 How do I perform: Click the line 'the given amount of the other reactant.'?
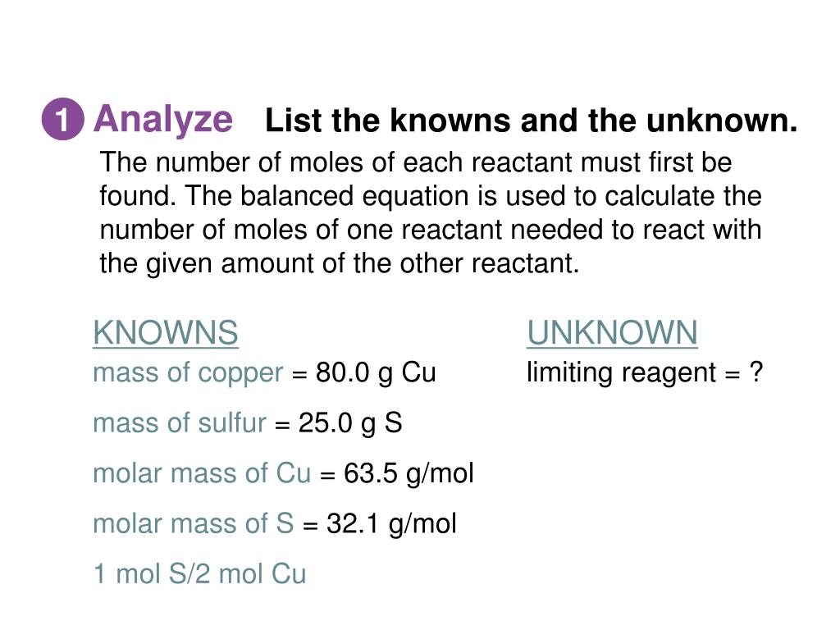(x=340, y=263)
